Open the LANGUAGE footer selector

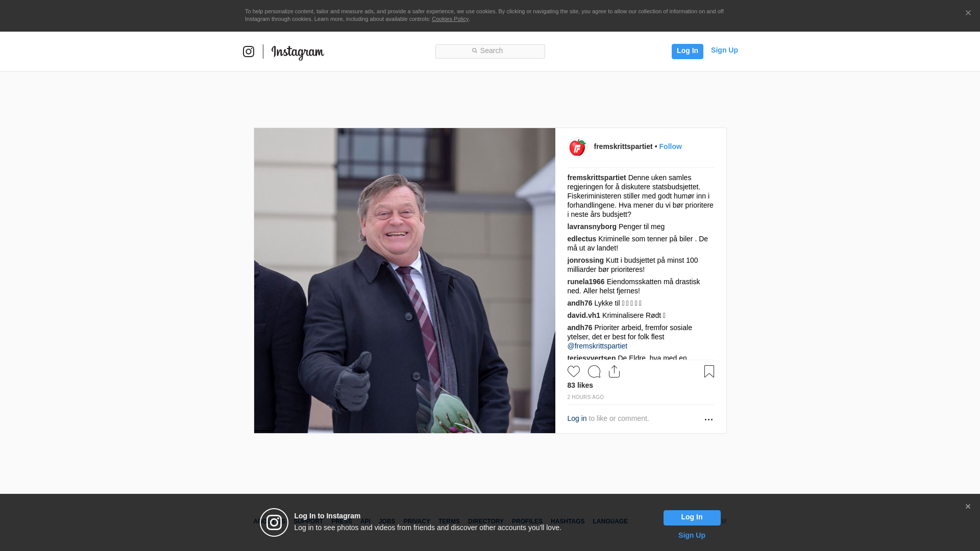[x=610, y=521]
